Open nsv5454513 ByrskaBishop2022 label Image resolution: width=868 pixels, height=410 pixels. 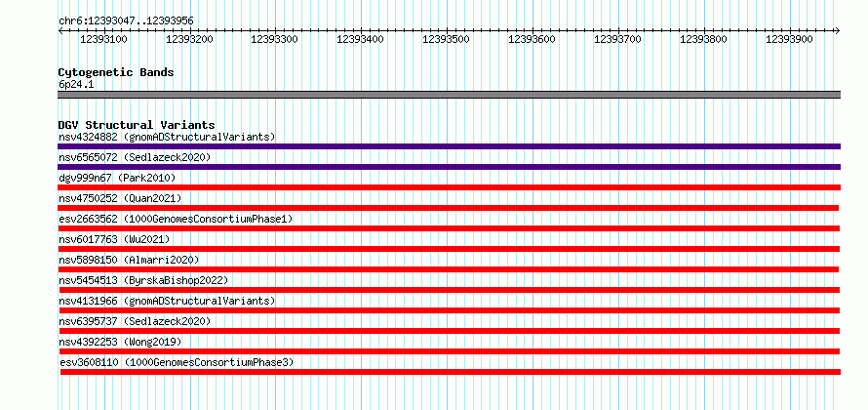pos(142,280)
